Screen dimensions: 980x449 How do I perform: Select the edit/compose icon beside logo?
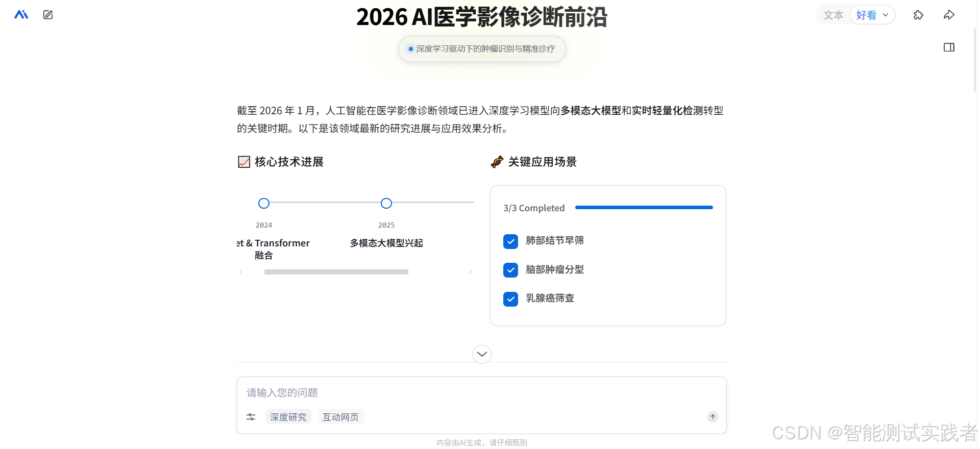click(x=47, y=15)
